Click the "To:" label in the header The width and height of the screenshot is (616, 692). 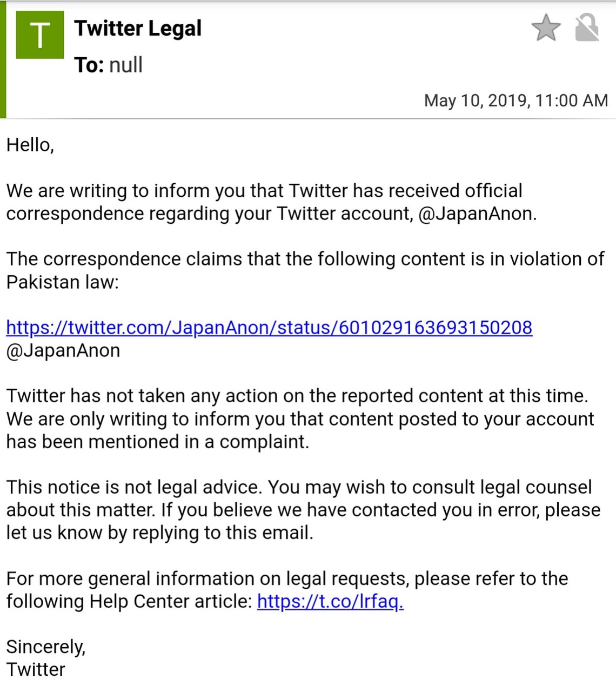coord(89,65)
